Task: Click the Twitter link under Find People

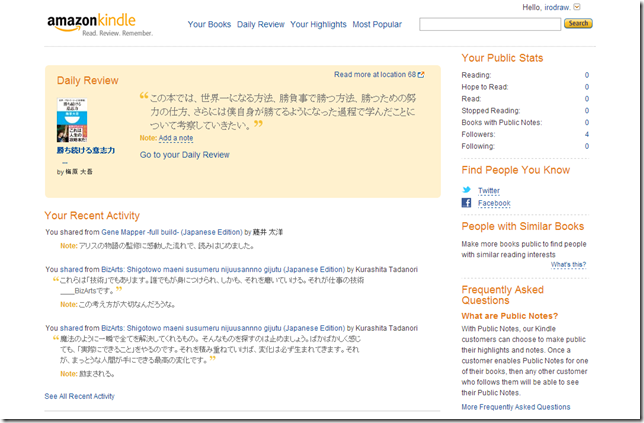Action: tap(489, 191)
